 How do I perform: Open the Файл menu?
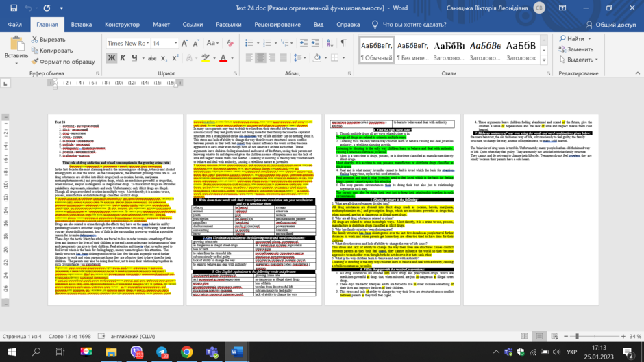click(x=15, y=25)
